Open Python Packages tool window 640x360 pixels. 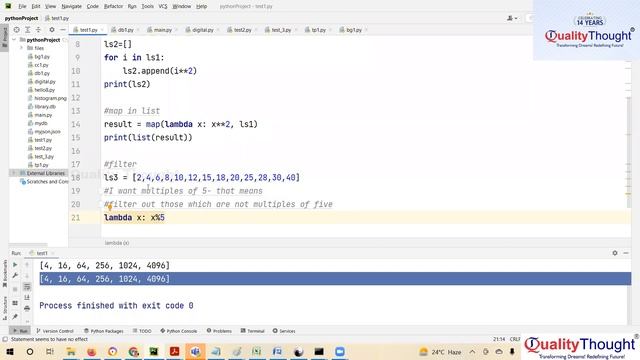point(104,331)
